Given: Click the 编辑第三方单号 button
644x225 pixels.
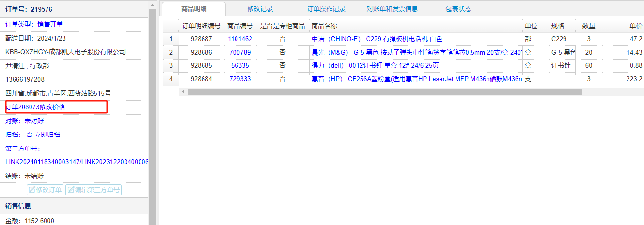Looking at the screenshot, I should point(94,190).
